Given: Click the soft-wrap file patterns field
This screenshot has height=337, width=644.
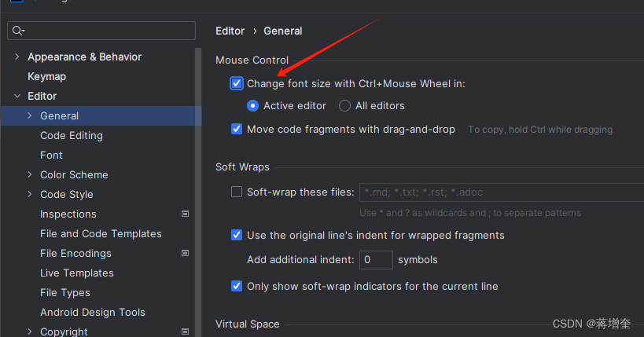Looking at the screenshot, I should (502, 192).
